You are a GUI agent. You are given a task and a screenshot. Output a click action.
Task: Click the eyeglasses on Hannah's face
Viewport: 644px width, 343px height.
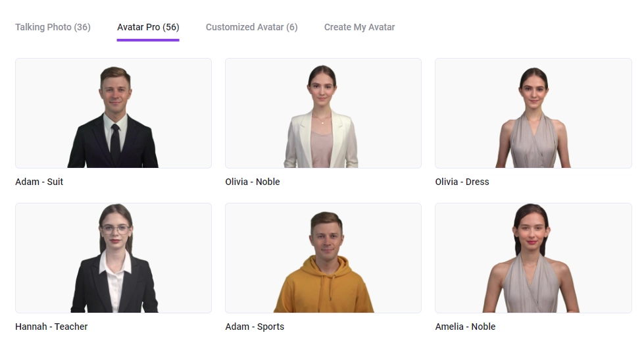point(116,229)
